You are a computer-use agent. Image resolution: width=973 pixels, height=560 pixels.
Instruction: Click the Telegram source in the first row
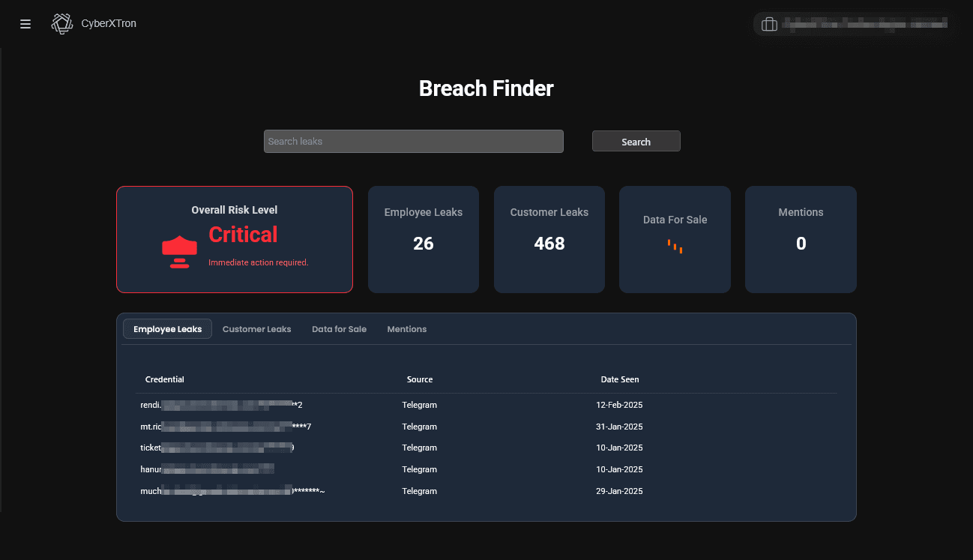tap(419, 405)
